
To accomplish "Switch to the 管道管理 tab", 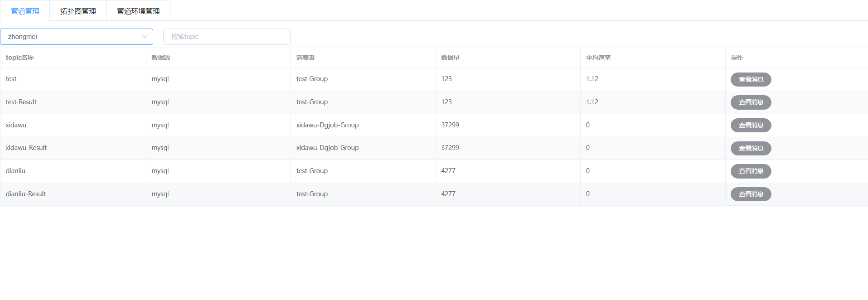I will (x=25, y=11).
